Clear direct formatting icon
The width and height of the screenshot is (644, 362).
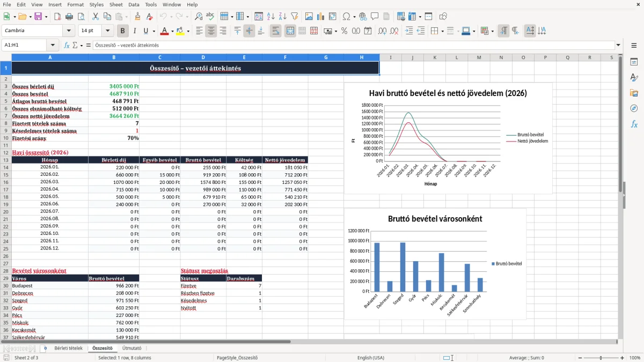tap(150, 17)
